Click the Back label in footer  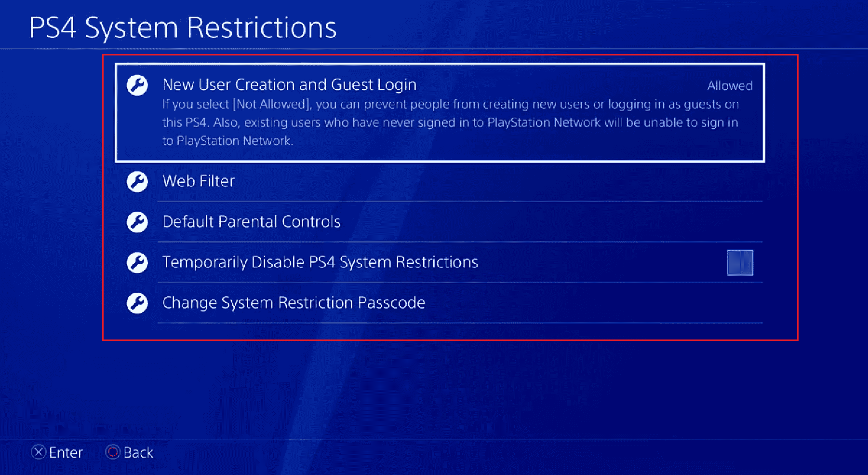(138, 452)
